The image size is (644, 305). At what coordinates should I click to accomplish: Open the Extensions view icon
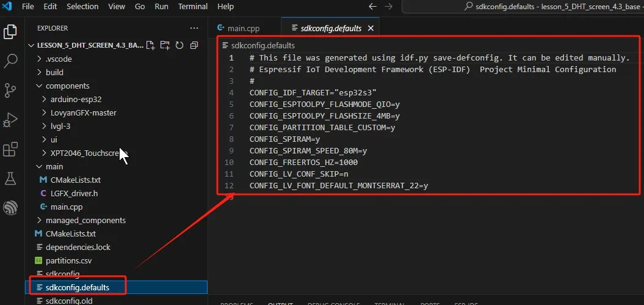point(10,149)
